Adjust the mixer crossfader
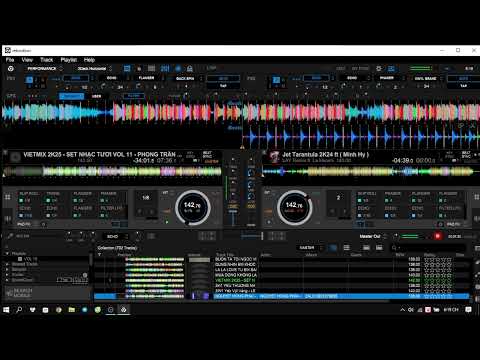 tap(252, 236)
